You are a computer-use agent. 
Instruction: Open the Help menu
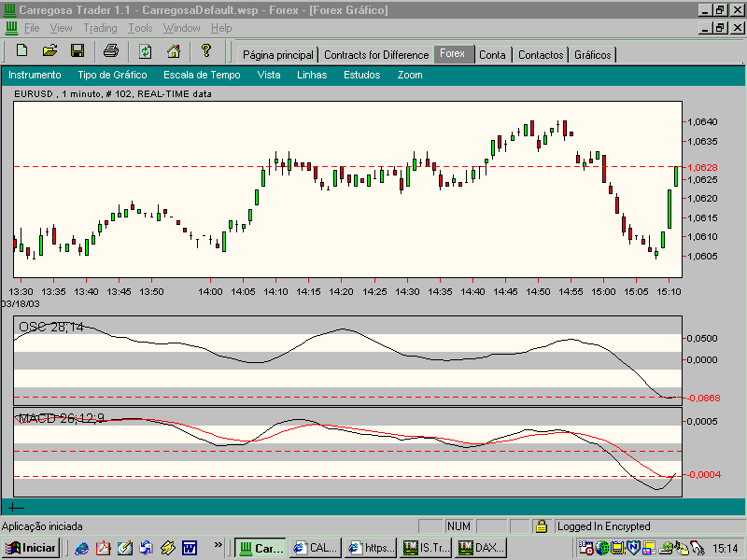221,28
